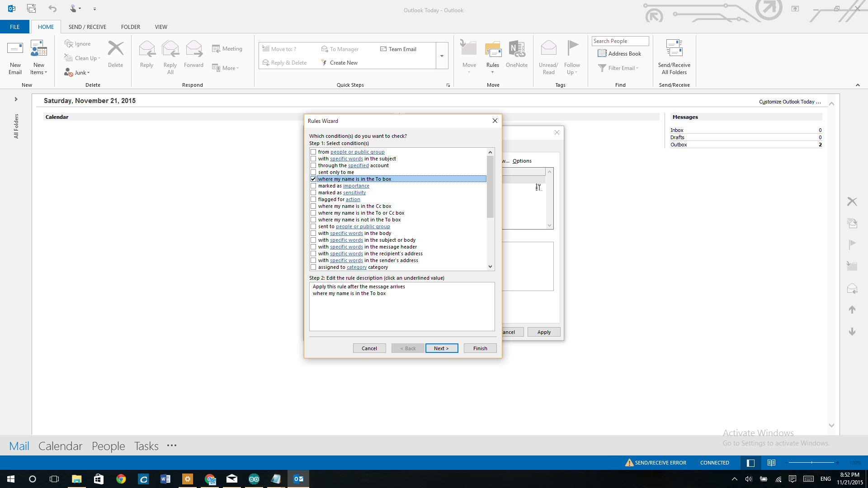Screen dimensions: 868x488
Task: Switch to the VIEW tab
Action: [x=161, y=27]
